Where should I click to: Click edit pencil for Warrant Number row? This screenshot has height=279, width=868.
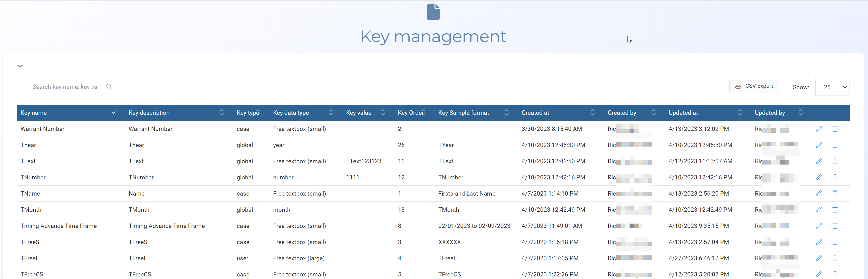click(818, 129)
